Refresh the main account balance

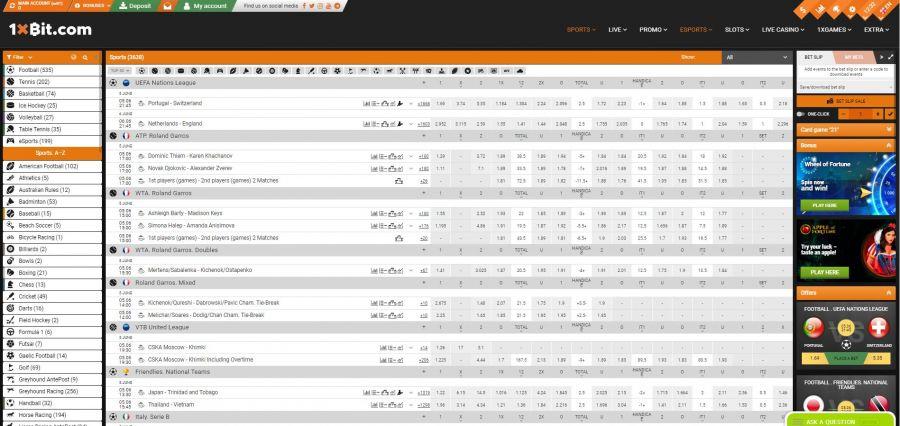click(x=12, y=6)
